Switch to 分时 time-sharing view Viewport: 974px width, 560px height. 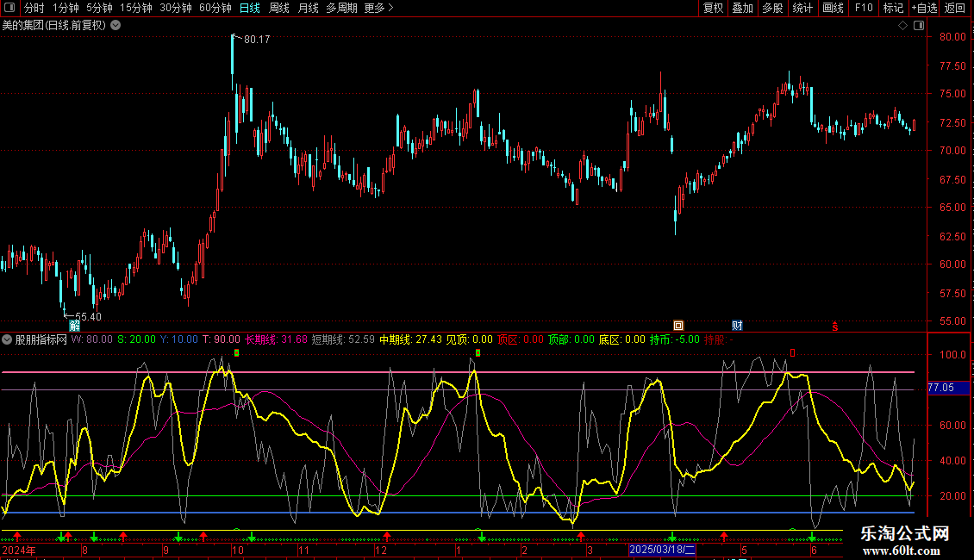34,8
